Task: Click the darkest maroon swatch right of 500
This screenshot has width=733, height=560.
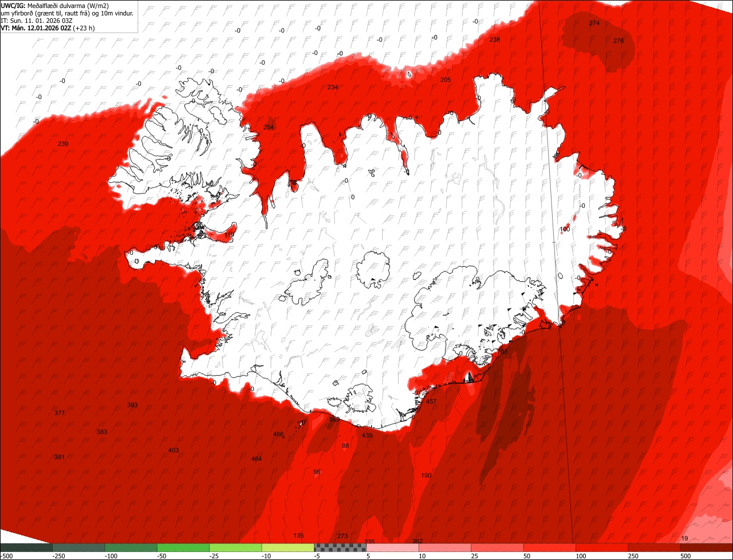Action: pyautogui.click(x=707, y=547)
